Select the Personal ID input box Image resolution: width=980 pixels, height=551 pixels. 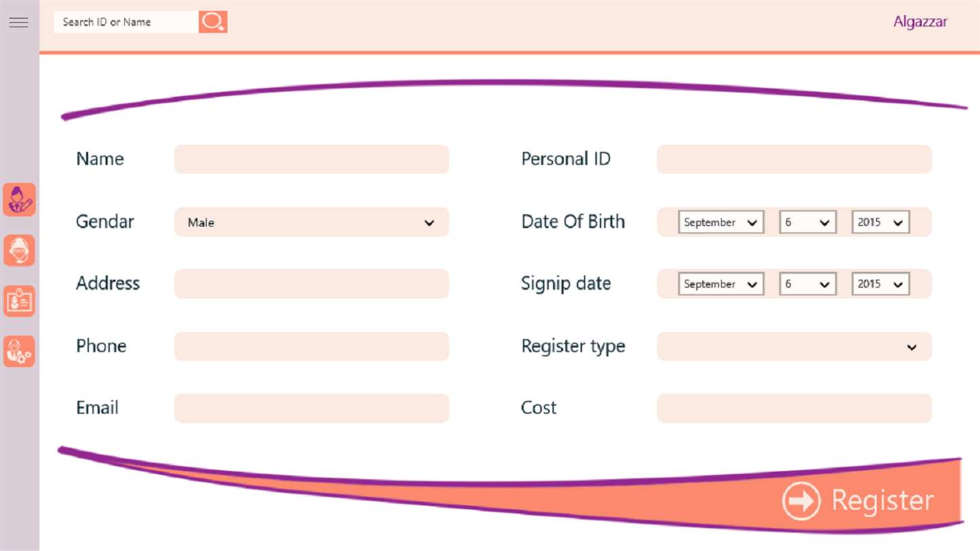pos(794,159)
